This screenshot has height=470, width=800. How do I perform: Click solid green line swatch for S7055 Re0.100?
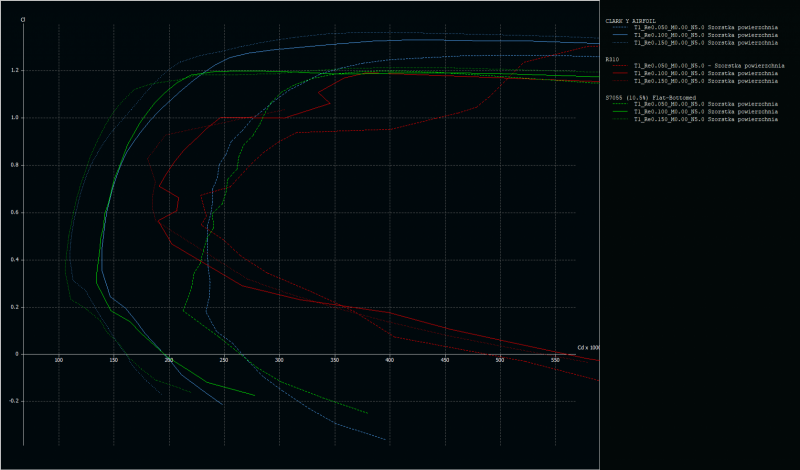618,112
